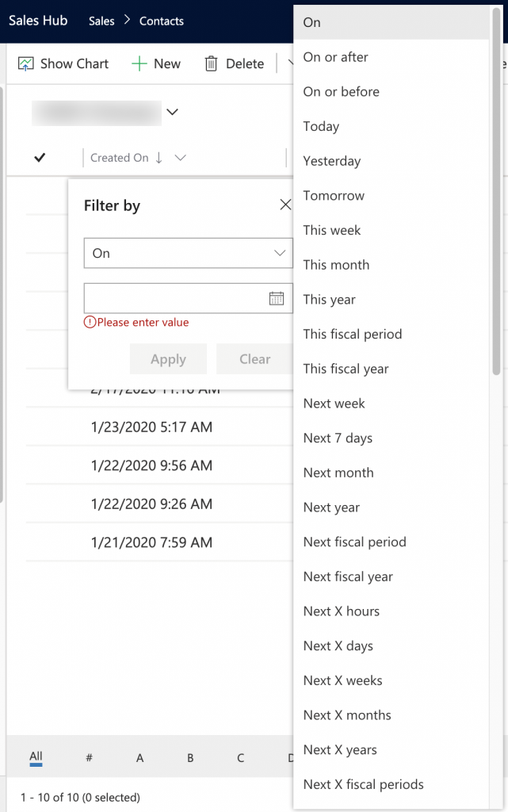Click the error icon beside Please enter value
This screenshot has height=812, width=508.
click(x=91, y=322)
